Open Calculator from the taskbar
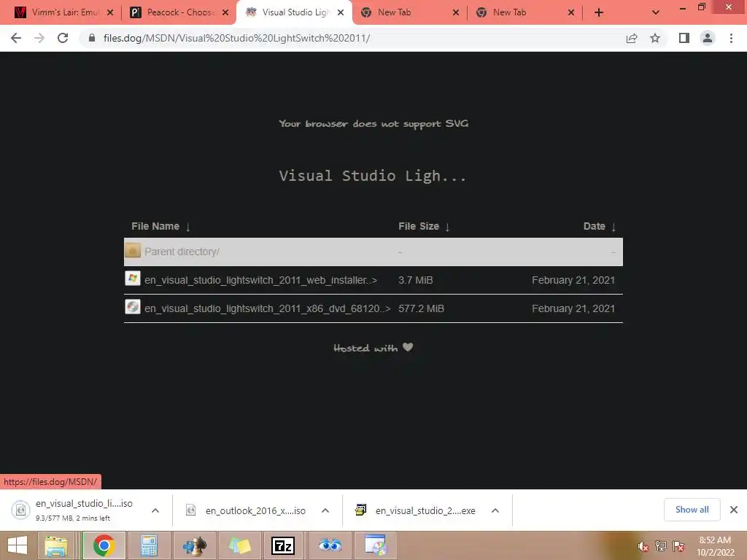Image resolution: width=747 pixels, height=560 pixels. click(149, 545)
